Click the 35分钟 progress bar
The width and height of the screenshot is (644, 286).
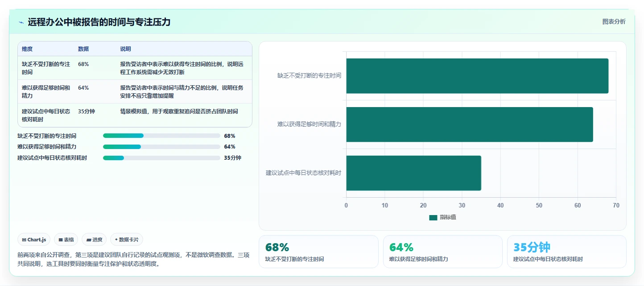(161, 158)
